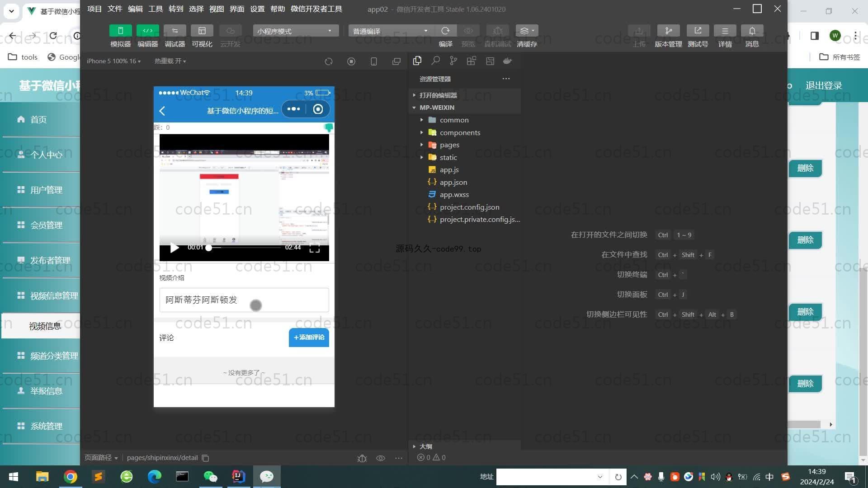Click the simulator refresh icon
This screenshot has width=868, height=488.
coord(329,61)
